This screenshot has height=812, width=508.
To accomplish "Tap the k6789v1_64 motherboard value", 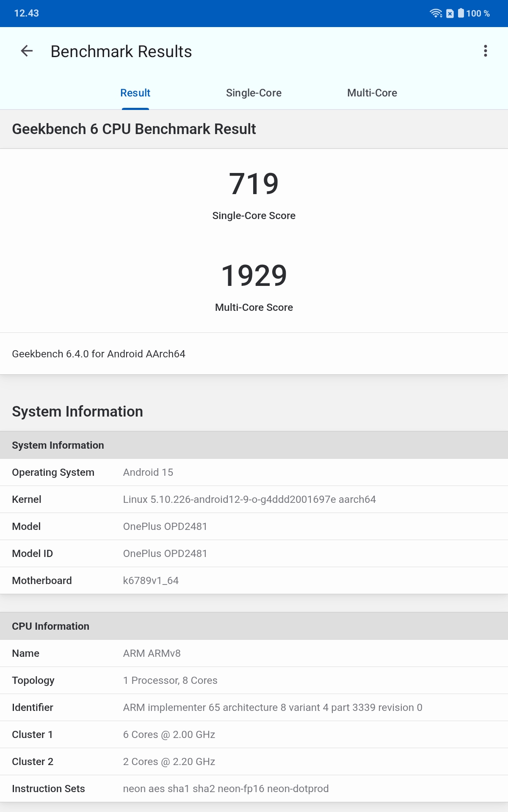I will pyautogui.click(x=151, y=581).
